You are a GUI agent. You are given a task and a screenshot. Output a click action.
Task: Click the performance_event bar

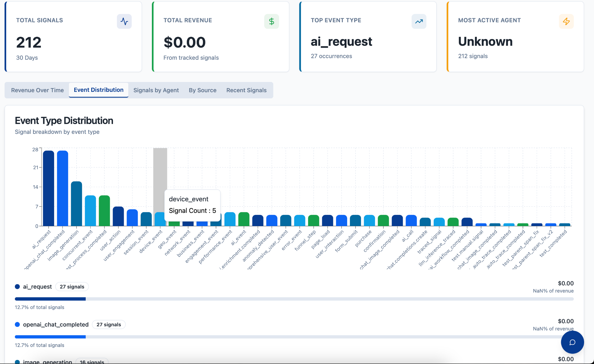(x=230, y=219)
